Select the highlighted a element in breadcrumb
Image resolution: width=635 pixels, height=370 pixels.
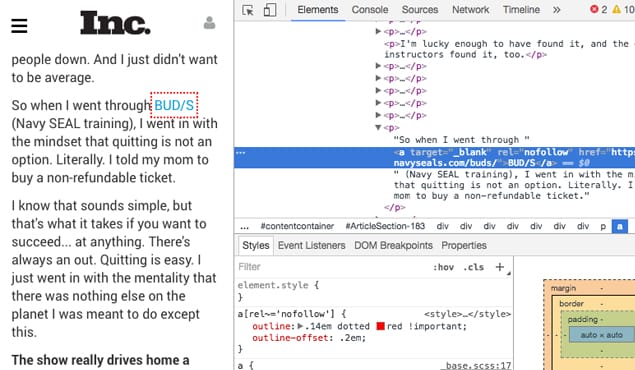620,226
